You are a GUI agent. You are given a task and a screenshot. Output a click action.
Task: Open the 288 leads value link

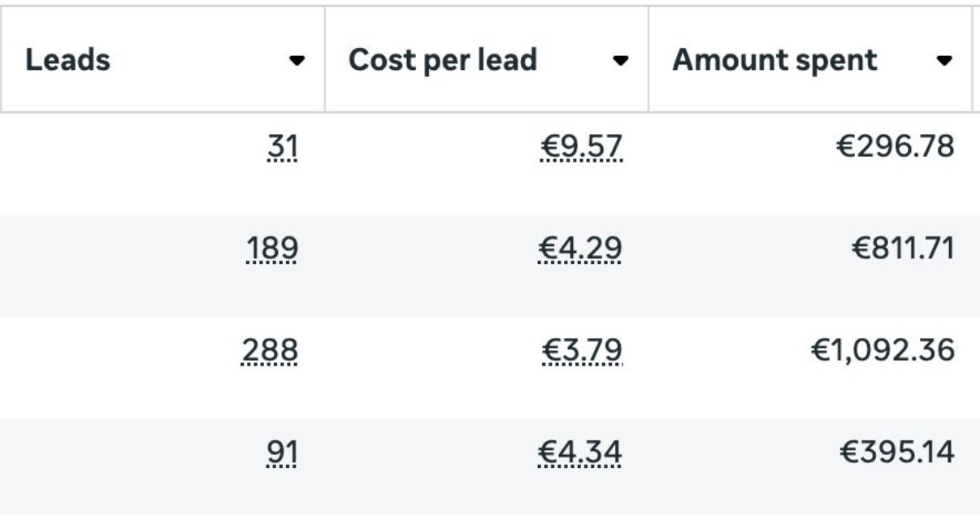click(x=270, y=350)
